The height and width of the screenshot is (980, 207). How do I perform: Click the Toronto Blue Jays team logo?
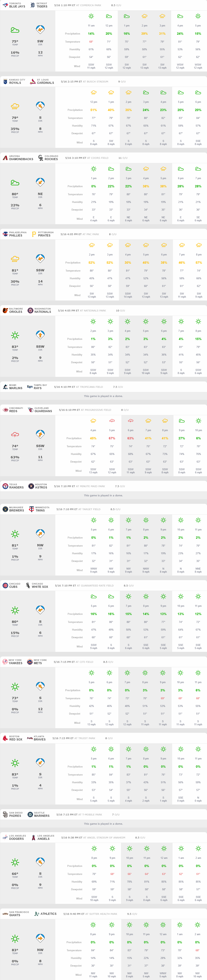[5, 5]
